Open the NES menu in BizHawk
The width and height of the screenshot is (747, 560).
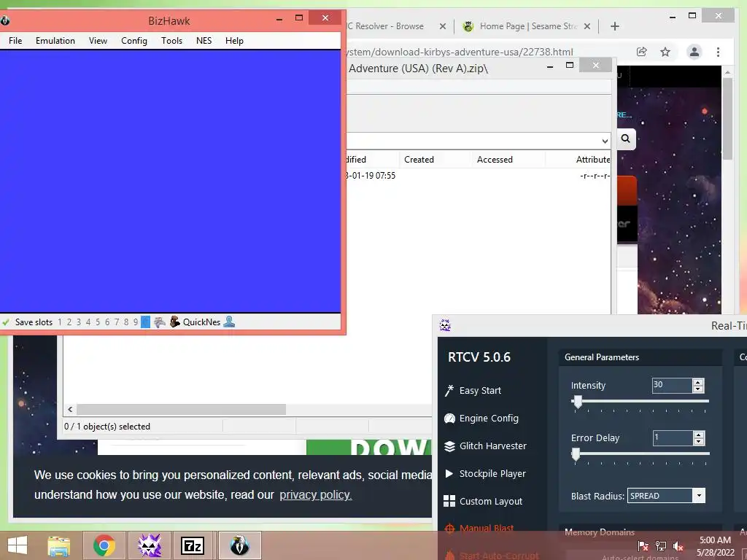(x=204, y=41)
